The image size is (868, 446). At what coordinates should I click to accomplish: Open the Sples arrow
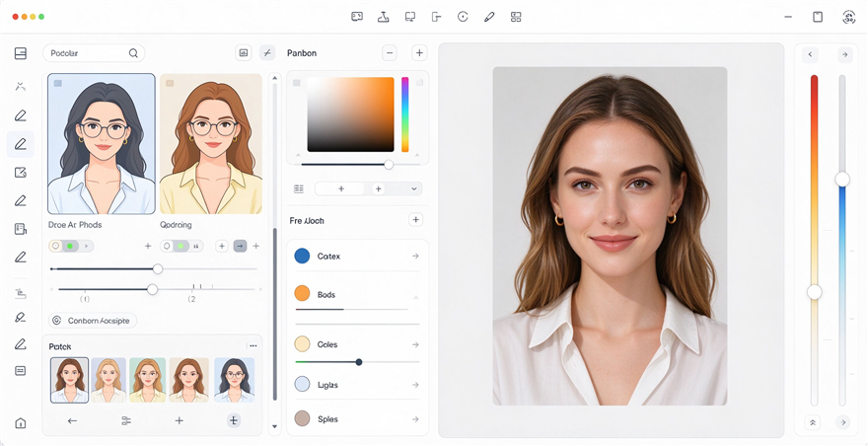415,418
